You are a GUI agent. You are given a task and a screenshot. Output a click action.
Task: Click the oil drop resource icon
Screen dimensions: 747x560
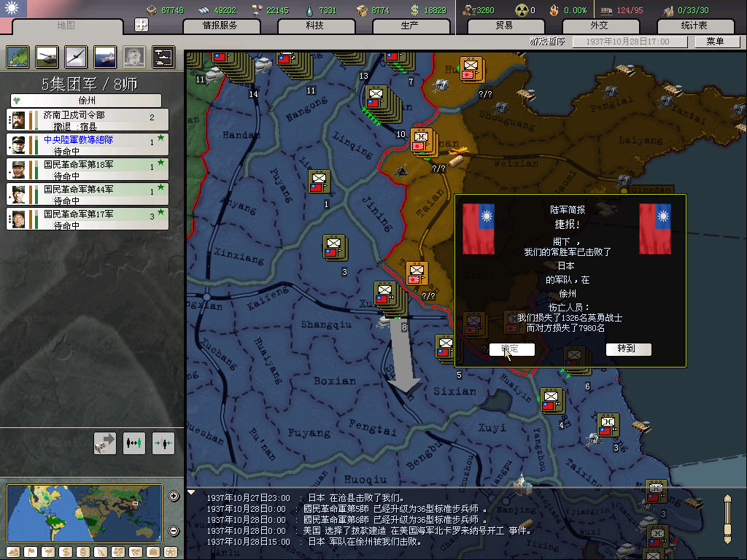(x=309, y=10)
